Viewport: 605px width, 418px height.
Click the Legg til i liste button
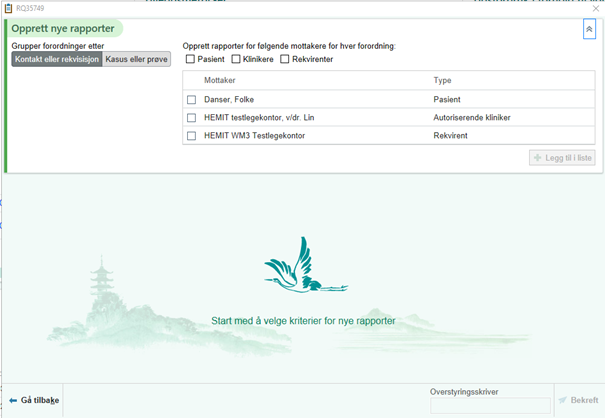(x=562, y=158)
